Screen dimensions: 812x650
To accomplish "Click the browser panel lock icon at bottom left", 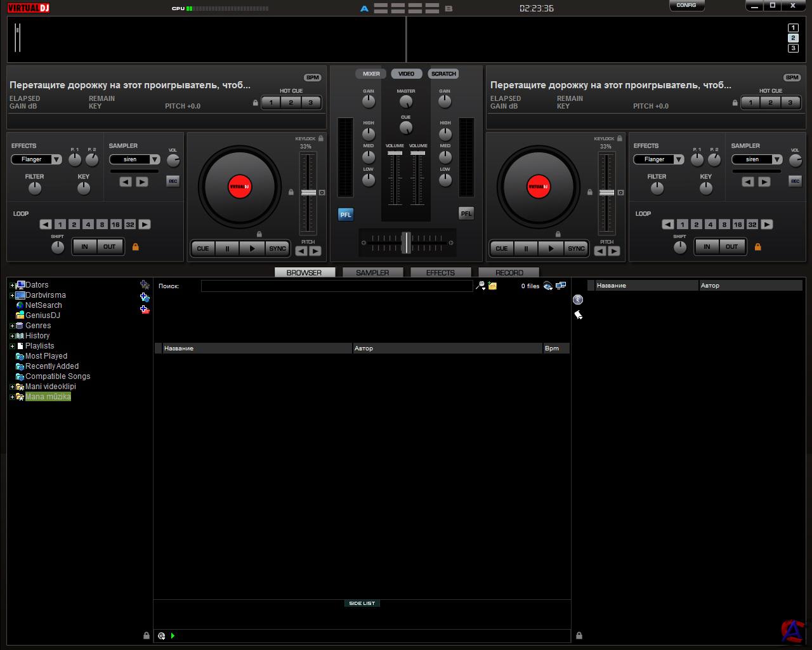I will point(147,635).
